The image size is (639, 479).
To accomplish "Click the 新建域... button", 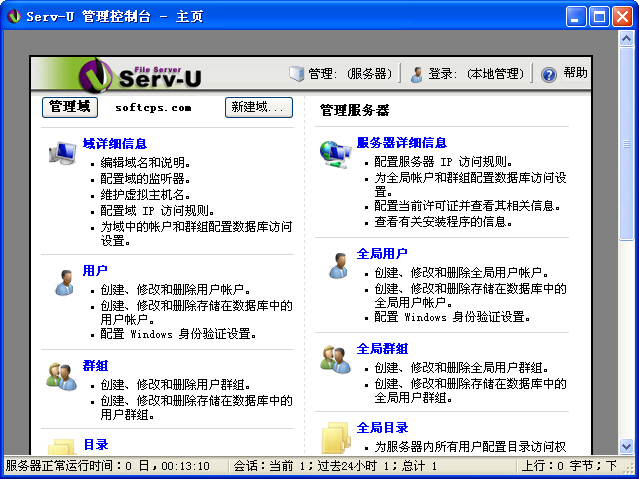I will pyautogui.click(x=259, y=107).
